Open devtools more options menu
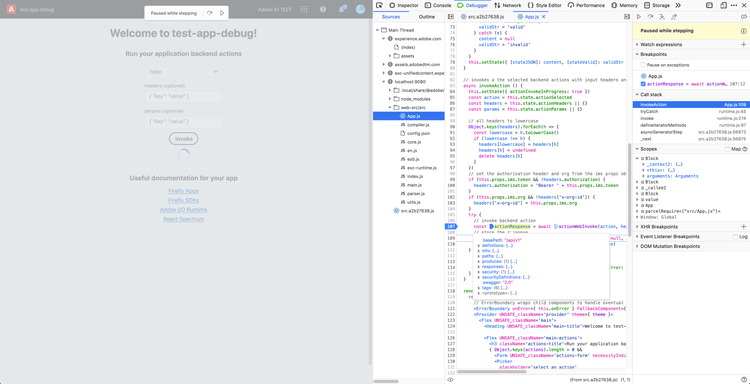This screenshot has width=750, height=384. tap(734, 5)
